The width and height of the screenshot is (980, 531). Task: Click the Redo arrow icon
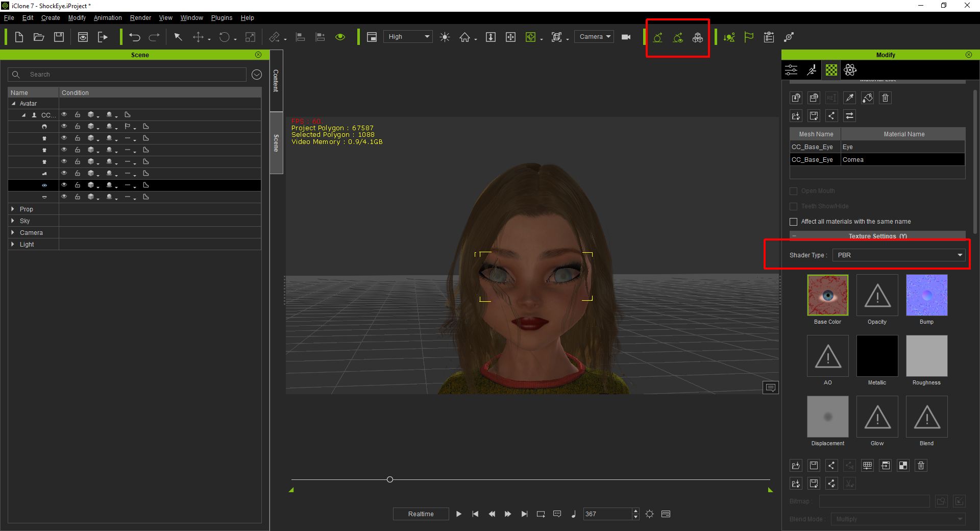coord(154,37)
